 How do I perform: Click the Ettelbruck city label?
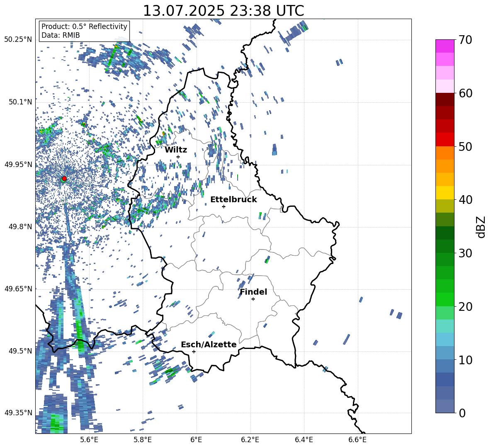point(233,200)
